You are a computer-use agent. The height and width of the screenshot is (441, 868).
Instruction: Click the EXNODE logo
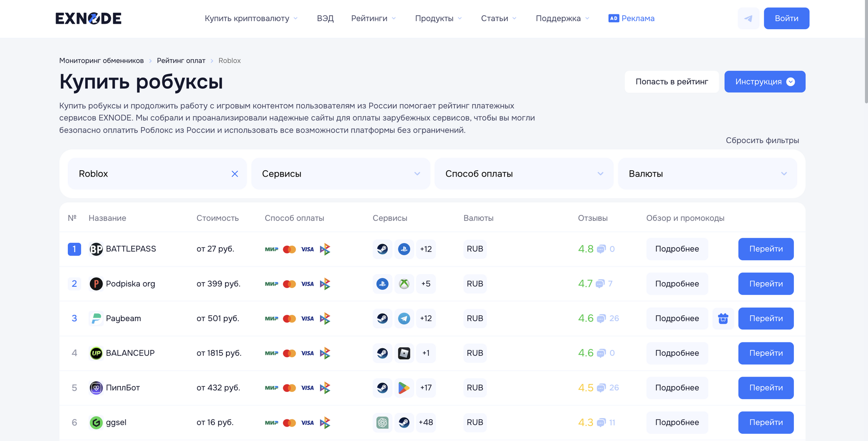89,19
